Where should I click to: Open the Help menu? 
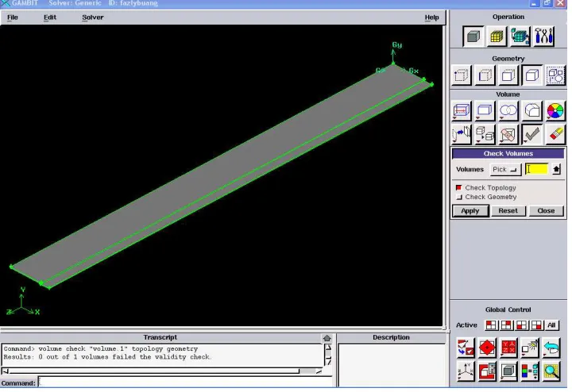pyautogui.click(x=431, y=17)
